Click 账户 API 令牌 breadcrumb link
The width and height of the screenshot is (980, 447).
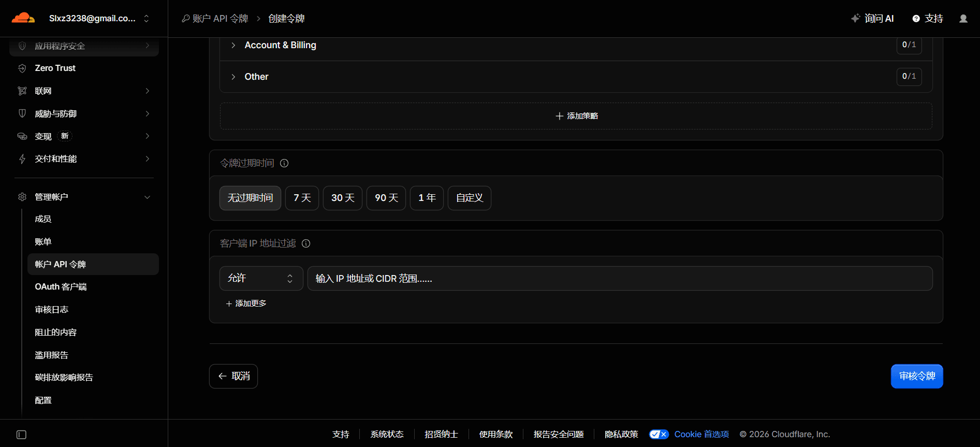(x=215, y=19)
